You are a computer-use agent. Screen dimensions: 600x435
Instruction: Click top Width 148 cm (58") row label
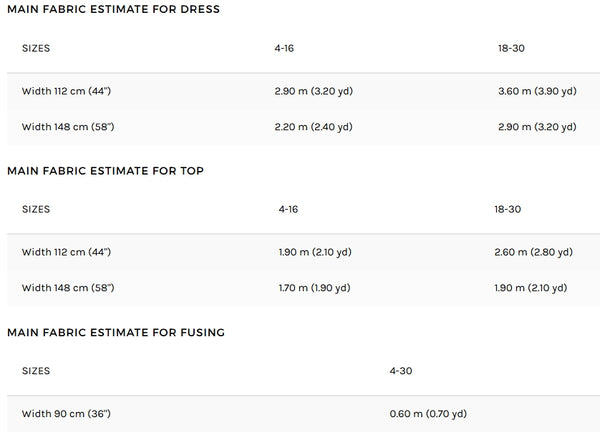[x=68, y=288]
